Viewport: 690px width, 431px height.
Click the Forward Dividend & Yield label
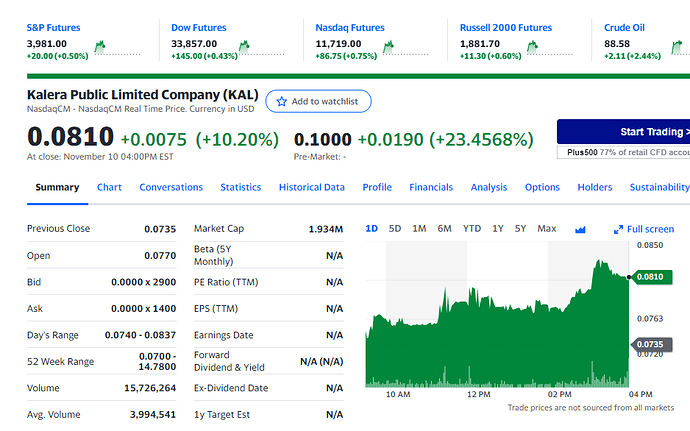229,361
